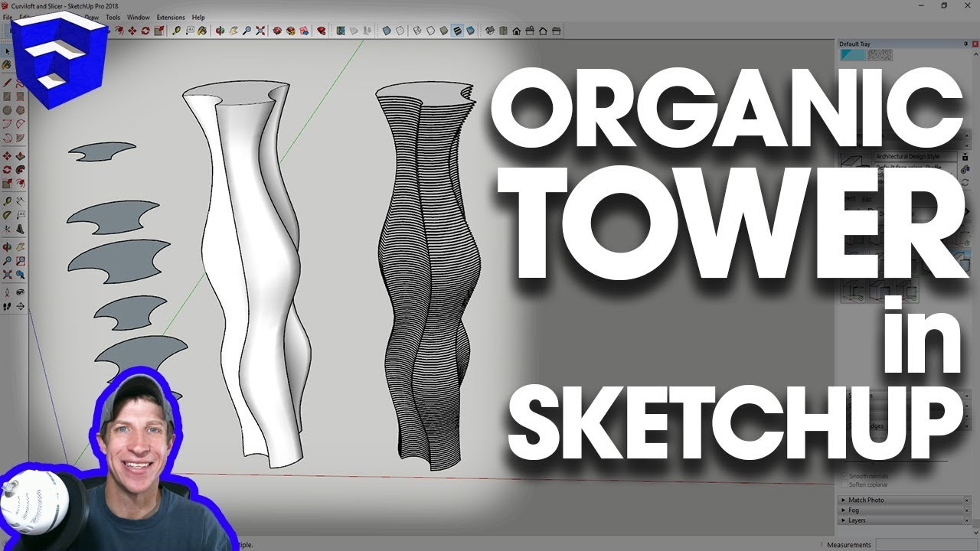Close the Layers panel with X
The height and width of the screenshot is (551, 980).
pos(966,520)
